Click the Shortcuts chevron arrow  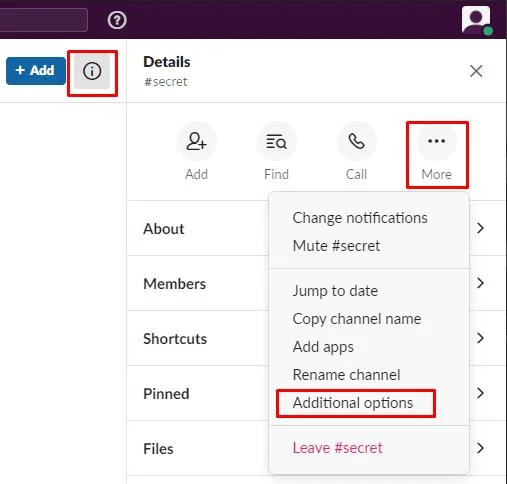point(480,338)
